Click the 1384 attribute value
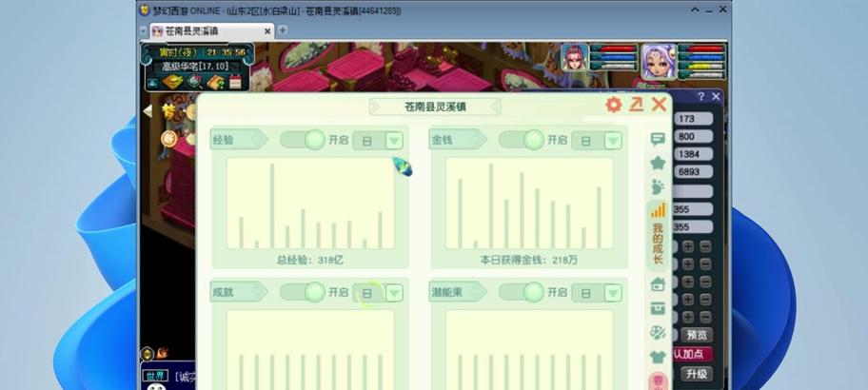 [692, 154]
